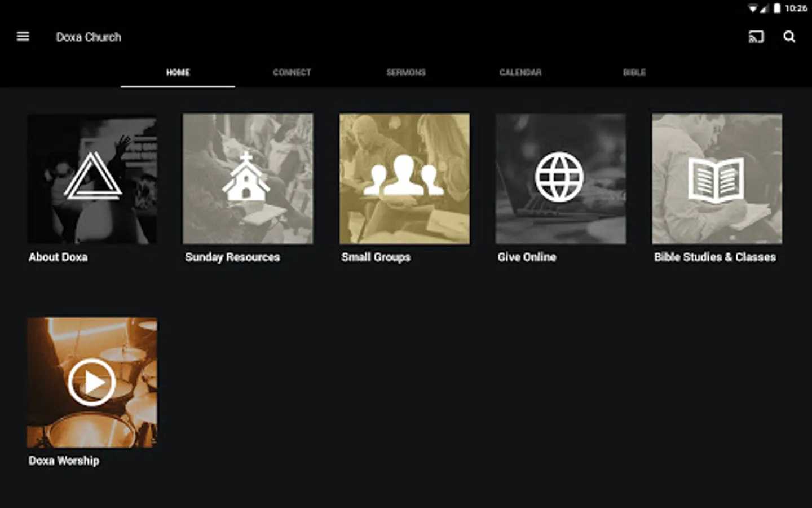Open the Give Online label
Image resolution: width=812 pixels, height=508 pixels.
527,257
